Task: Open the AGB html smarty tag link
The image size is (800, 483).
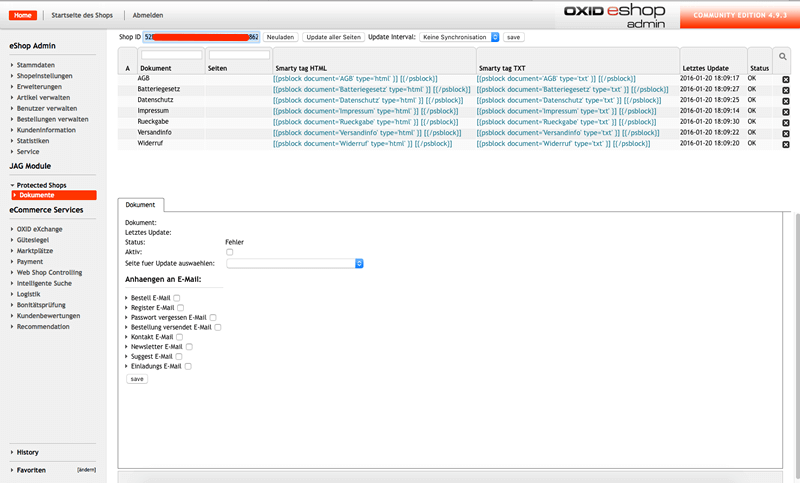Action: pyautogui.click(x=355, y=79)
